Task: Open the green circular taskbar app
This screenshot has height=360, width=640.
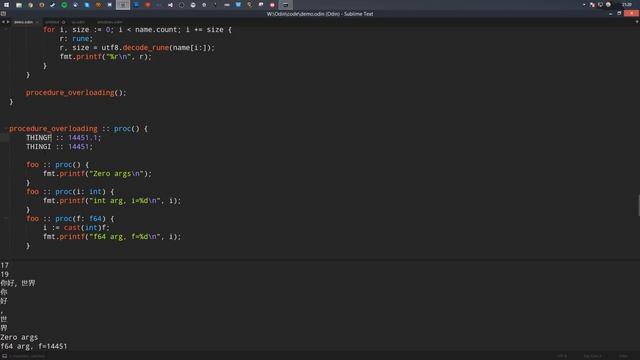Action: (64, 5)
